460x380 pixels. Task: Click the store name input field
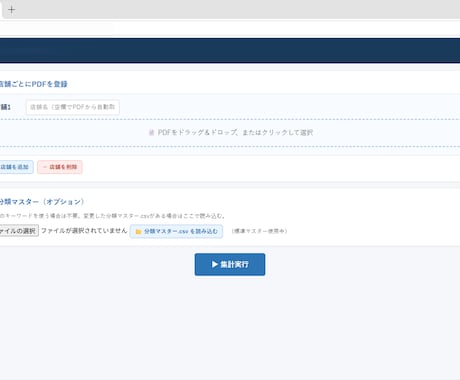pos(73,107)
